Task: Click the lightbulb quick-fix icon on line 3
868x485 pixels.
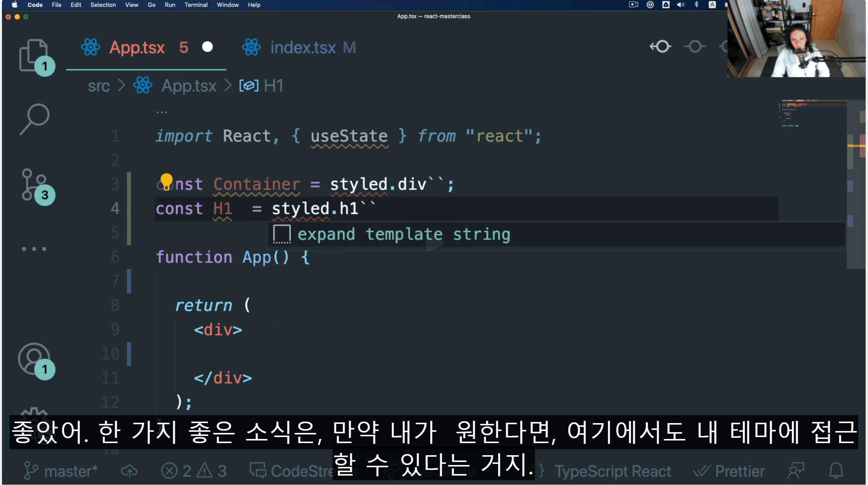Action: pos(166,182)
